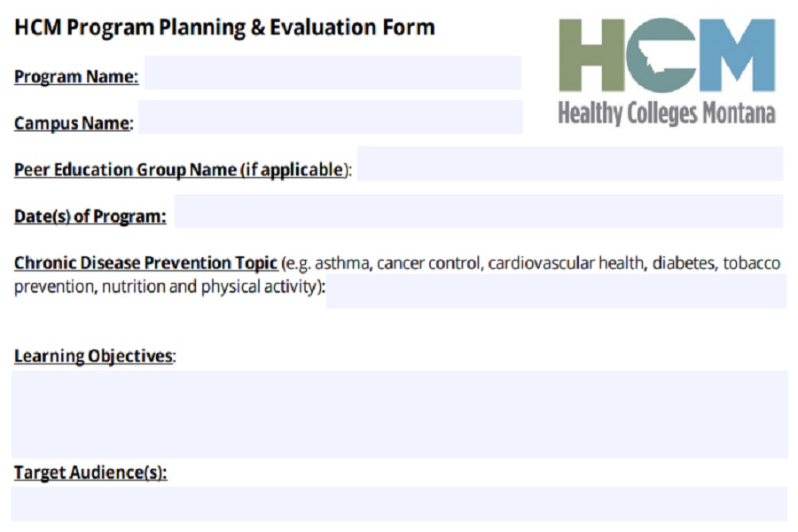798x532 pixels.
Task: Click the "Learning Objectives:" label
Action: tap(94, 356)
